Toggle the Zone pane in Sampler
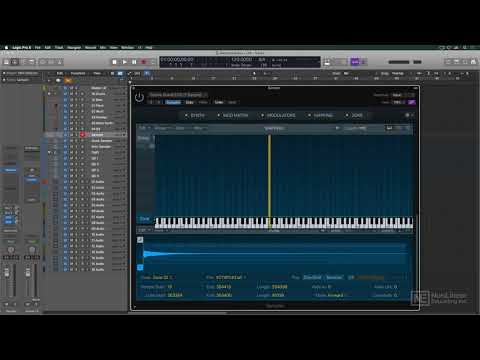The image size is (480, 360). click(x=354, y=115)
